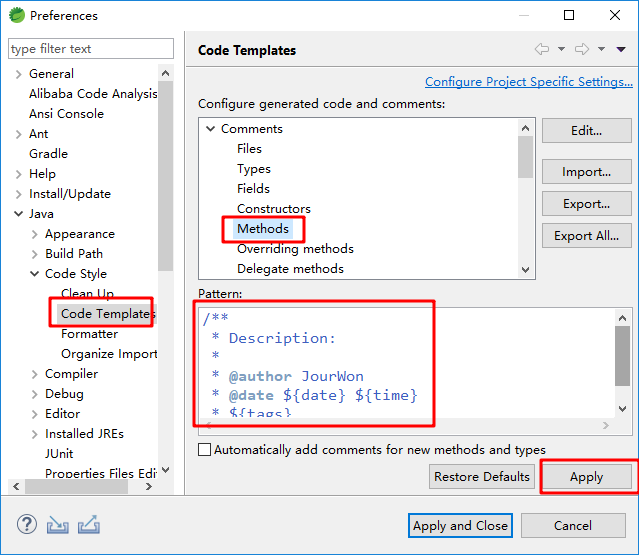639x555 pixels.
Task: Expand the Ant tree node
Action: point(18,134)
